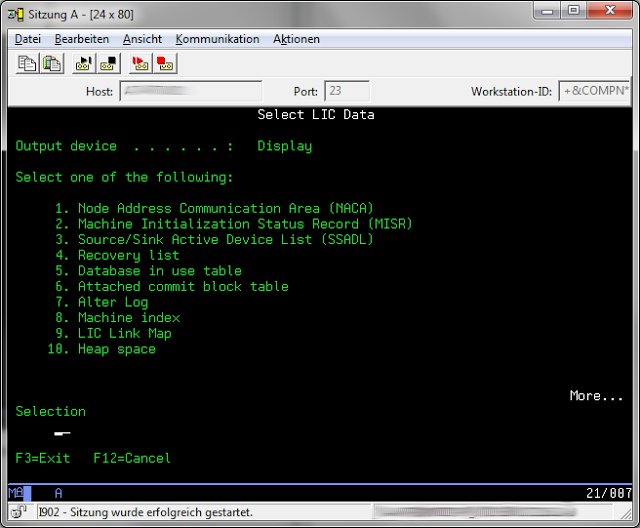Click the Port field showing 23
This screenshot has width=640, height=528.
(x=347, y=92)
